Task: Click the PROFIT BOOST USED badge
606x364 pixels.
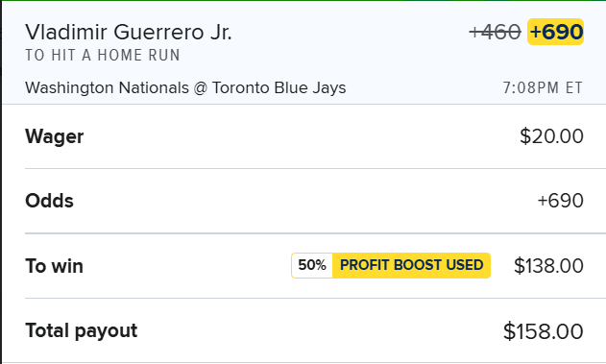Action: (x=412, y=265)
